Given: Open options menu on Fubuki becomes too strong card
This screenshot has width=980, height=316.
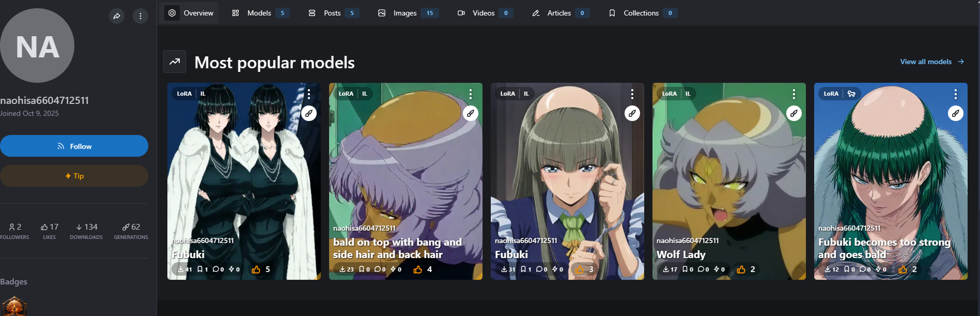Looking at the screenshot, I should pos(956,94).
